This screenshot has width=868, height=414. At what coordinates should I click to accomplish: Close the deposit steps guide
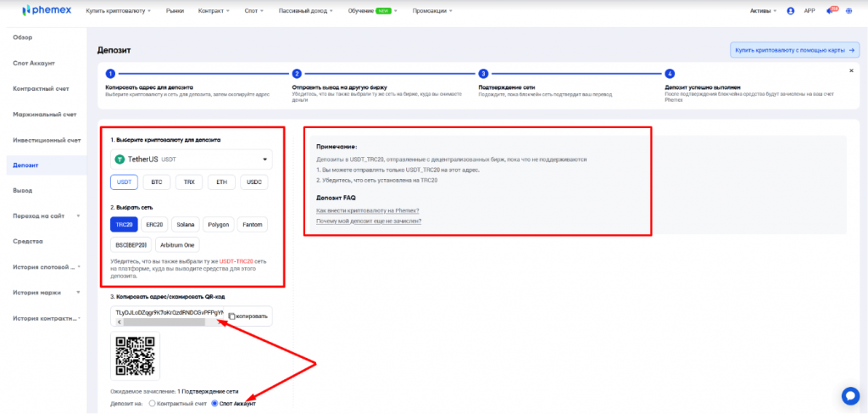point(851,71)
